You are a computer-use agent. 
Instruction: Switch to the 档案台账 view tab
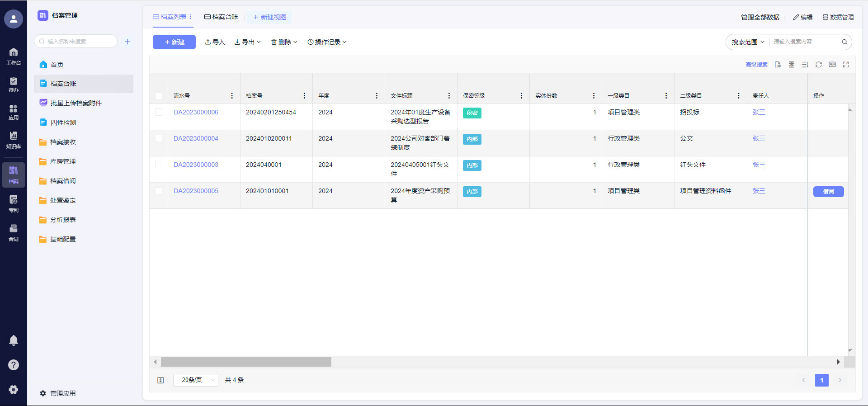221,17
